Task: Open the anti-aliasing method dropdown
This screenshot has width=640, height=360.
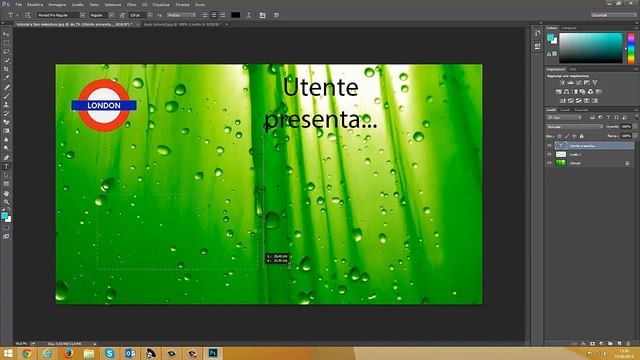Action: (x=181, y=15)
